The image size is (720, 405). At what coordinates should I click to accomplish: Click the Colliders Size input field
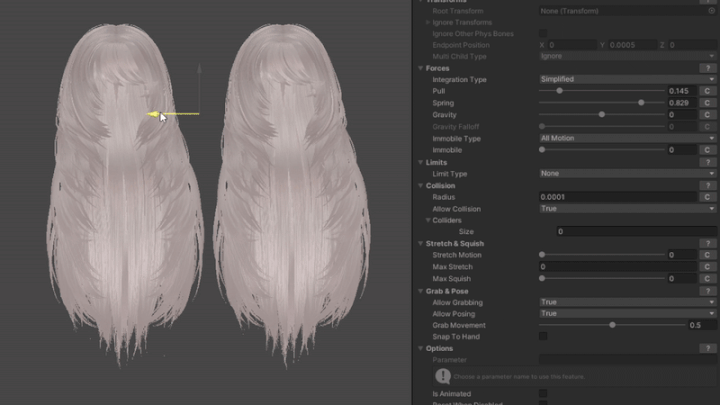point(636,232)
